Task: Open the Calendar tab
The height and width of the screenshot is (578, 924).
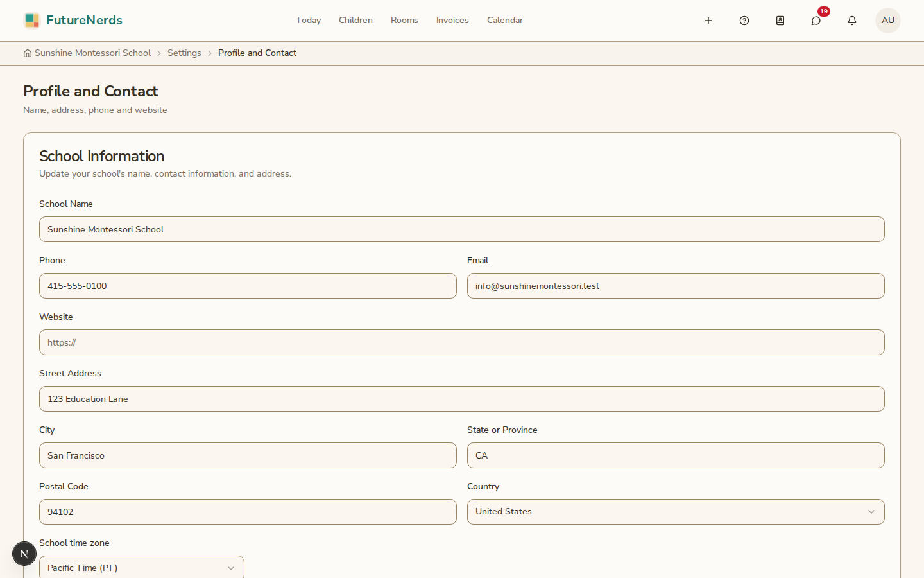Action: coord(505,21)
